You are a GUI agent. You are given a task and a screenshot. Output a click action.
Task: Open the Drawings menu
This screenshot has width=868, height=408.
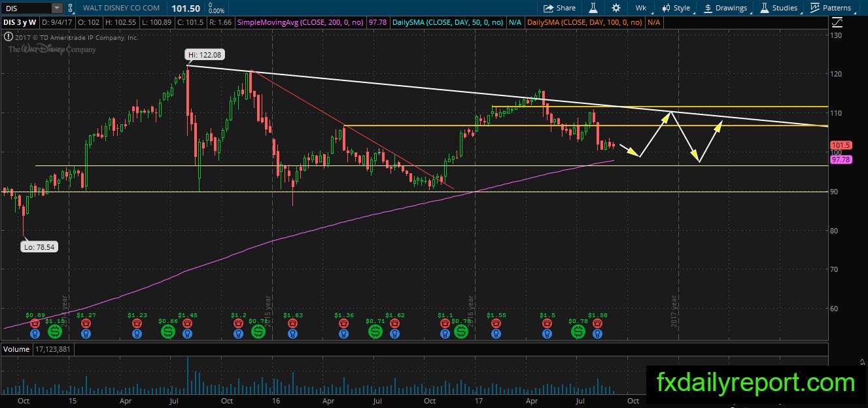(x=725, y=8)
